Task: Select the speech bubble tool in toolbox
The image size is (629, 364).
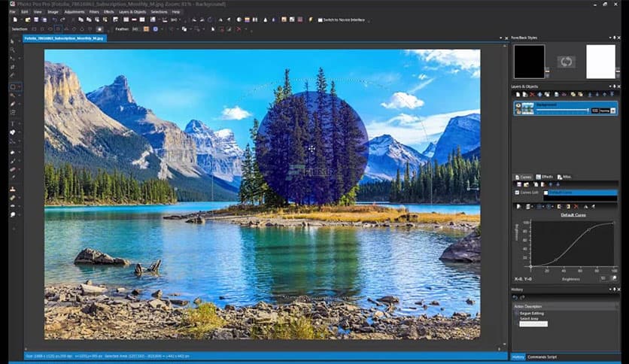Action: click(x=13, y=214)
